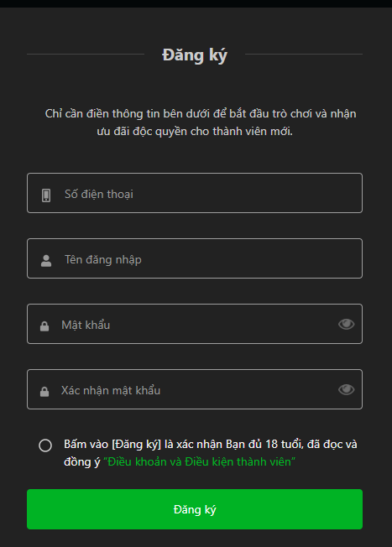Select the Tên đăng nhập placeholder text

pos(103,259)
